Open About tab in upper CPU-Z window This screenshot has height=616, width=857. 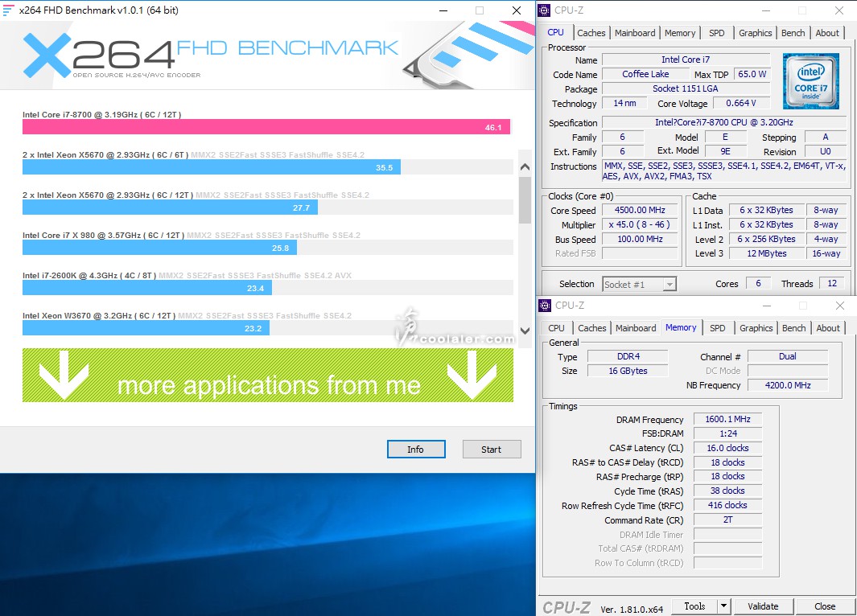tap(827, 33)
